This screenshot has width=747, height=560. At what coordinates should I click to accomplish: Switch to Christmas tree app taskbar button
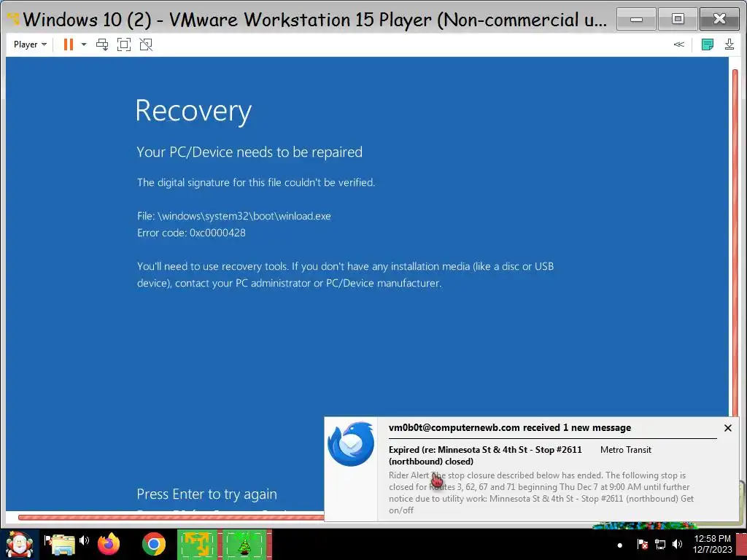pos(244,544)
